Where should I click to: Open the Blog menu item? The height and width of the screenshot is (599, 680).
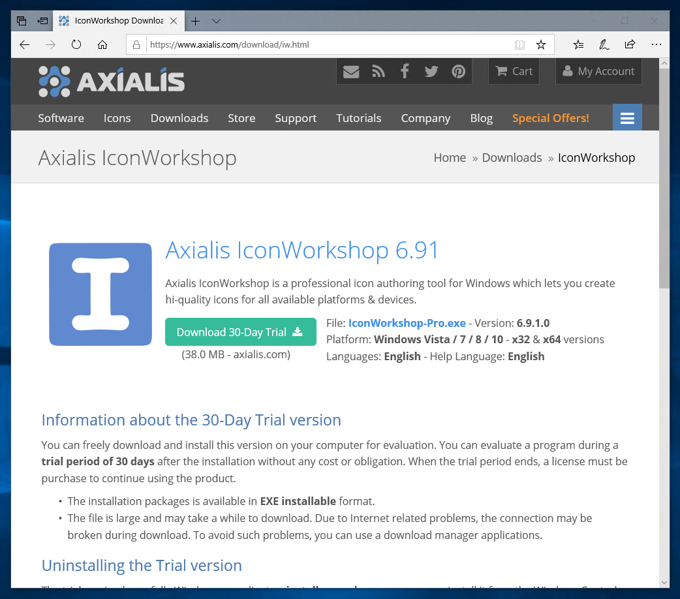(481, 118)
